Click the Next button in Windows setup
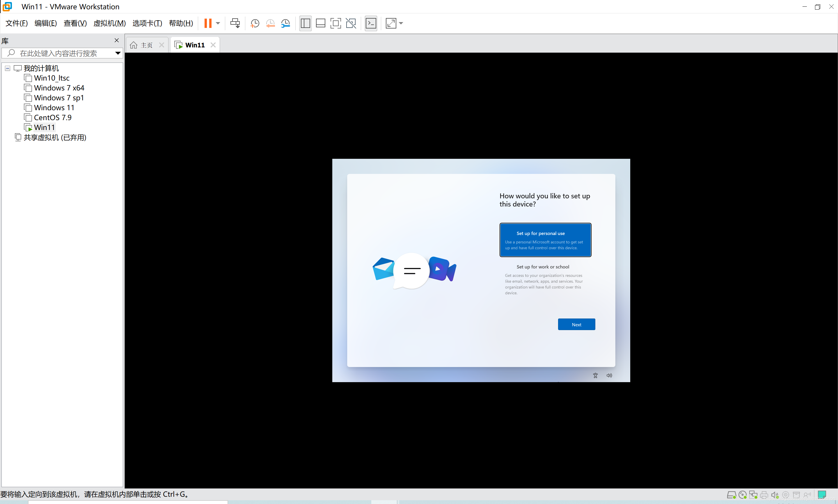 (x=576, y=324)
